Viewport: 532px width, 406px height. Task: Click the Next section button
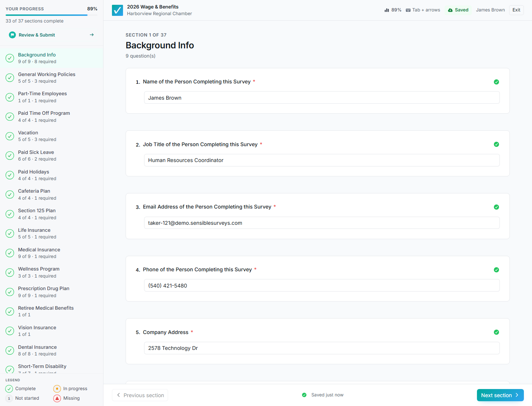(500, 395)
